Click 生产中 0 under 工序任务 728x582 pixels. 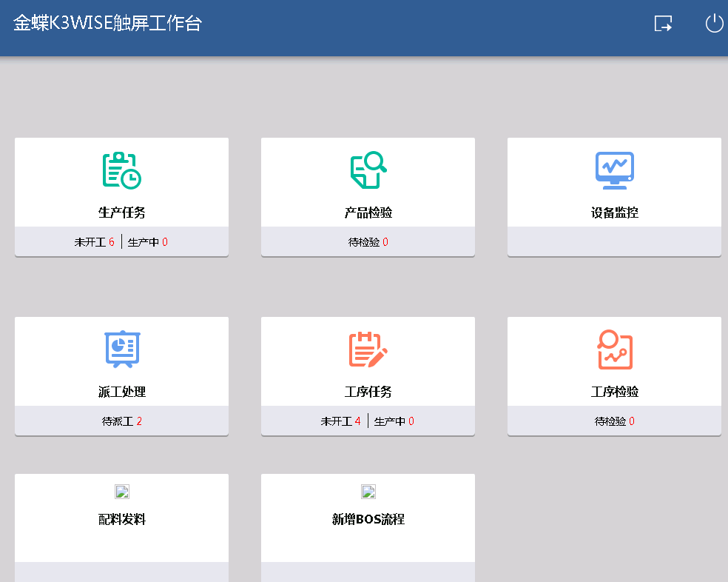point(394,421)
